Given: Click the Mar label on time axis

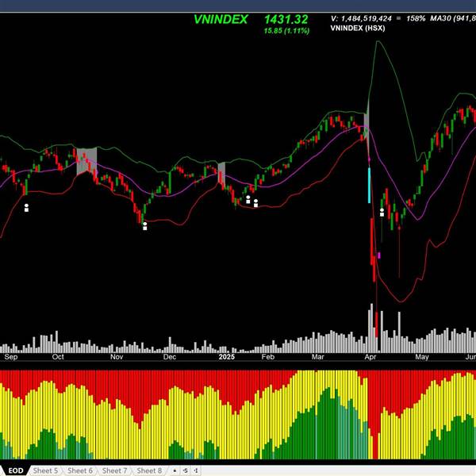Looking at the screenshot, I should pyautogui.click(x=318, y=357).
